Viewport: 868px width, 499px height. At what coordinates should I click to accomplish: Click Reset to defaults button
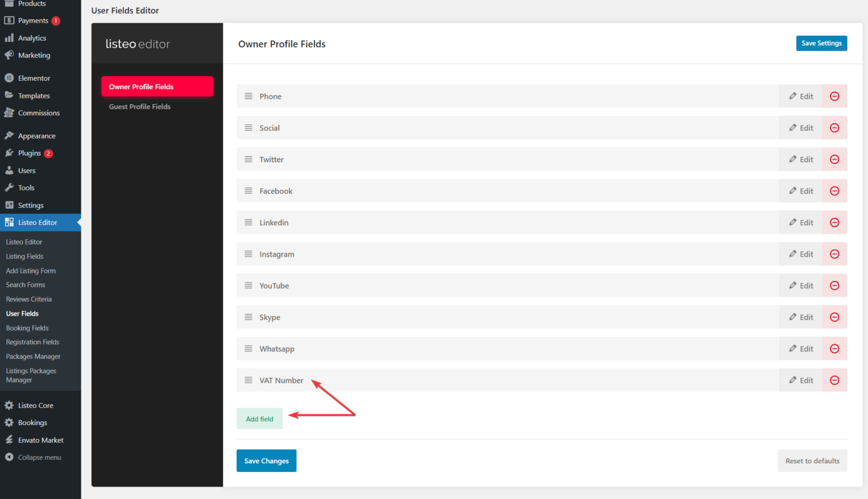click(x=812, y=461)
